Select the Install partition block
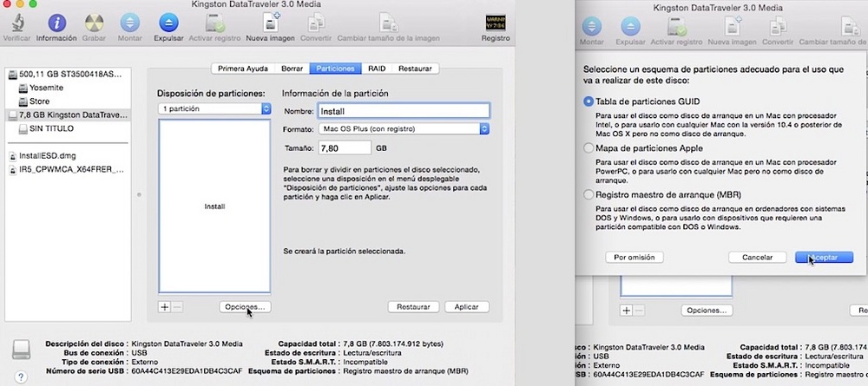 click(214, 206)
